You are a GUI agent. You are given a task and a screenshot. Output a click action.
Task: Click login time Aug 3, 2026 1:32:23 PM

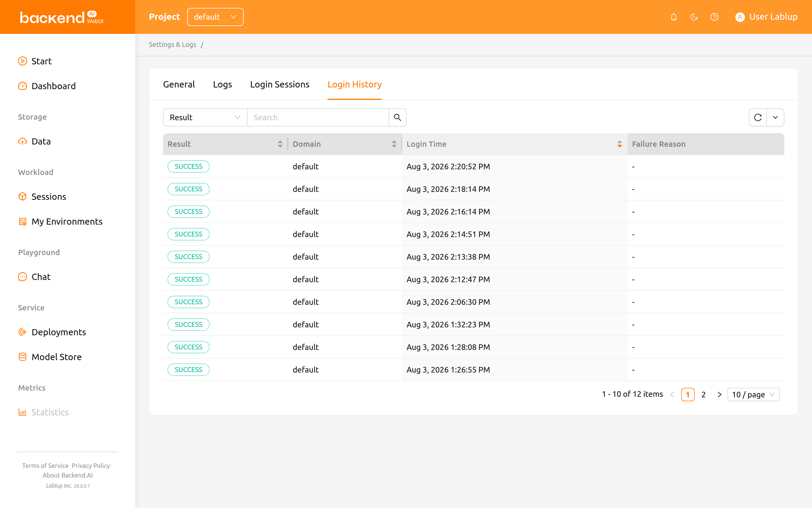point(448,325)
